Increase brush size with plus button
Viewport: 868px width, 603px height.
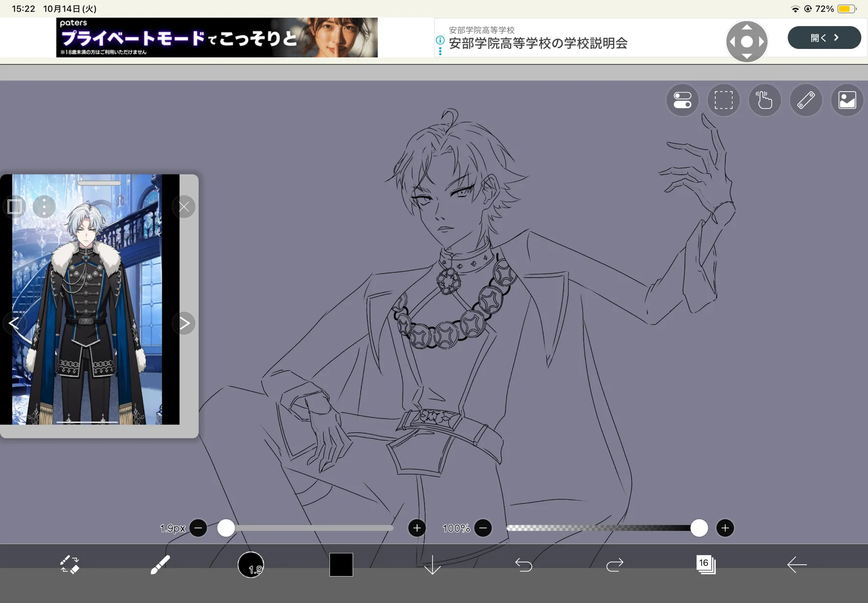tap(417, 528)
